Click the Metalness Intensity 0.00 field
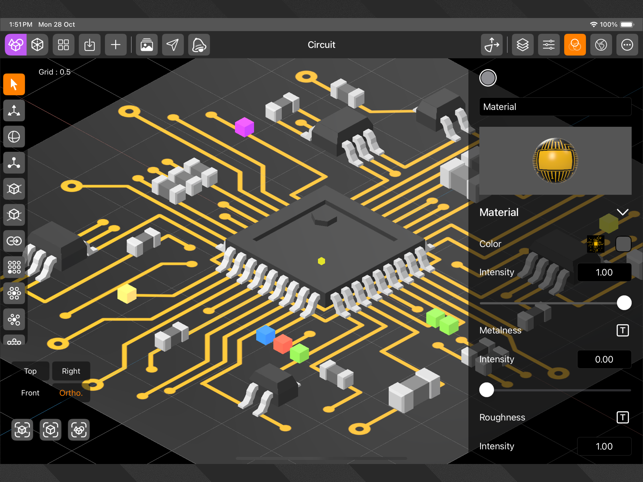This screenshot has width=643, height=482. point(604,359)
